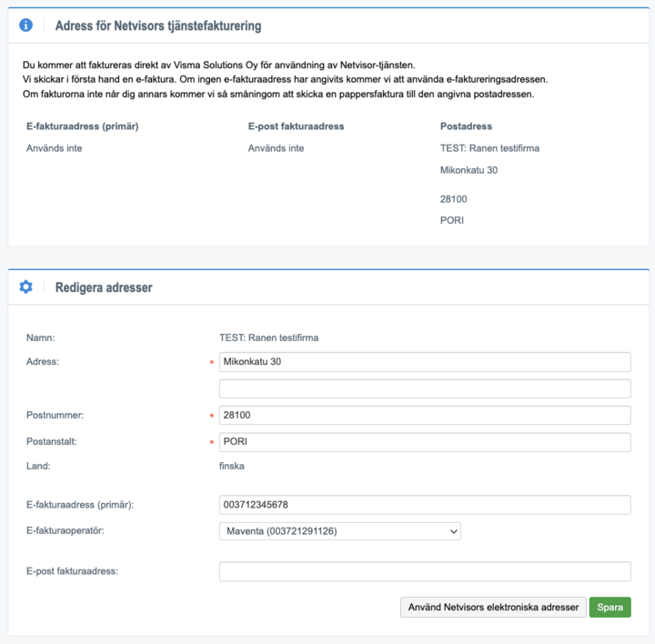Click the Redigera adresser section heading
The width and height of the screenshot is (655, 644).
(x=104, y=287)
